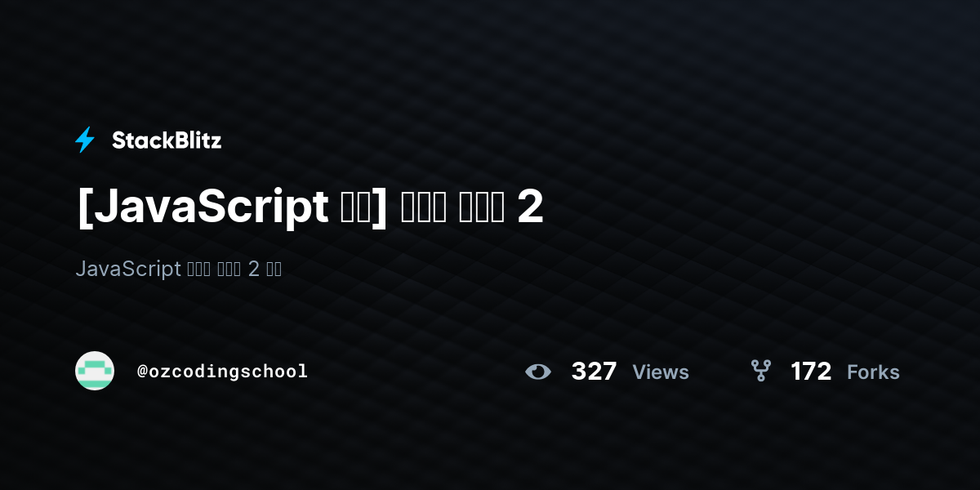Click the opening bracket before JavaScript

coord(82,208)
